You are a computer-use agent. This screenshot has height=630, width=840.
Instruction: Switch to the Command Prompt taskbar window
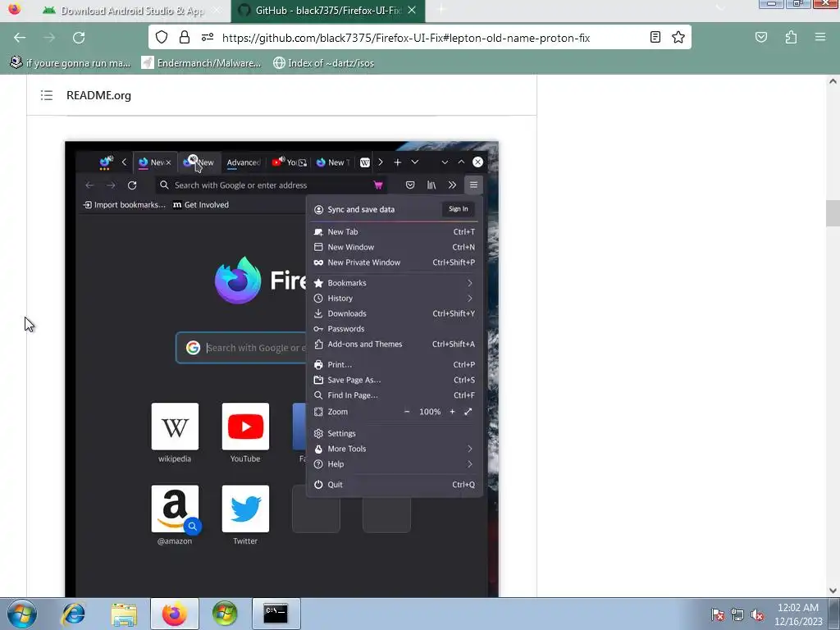pyautogui.click(x=276, y=614)
